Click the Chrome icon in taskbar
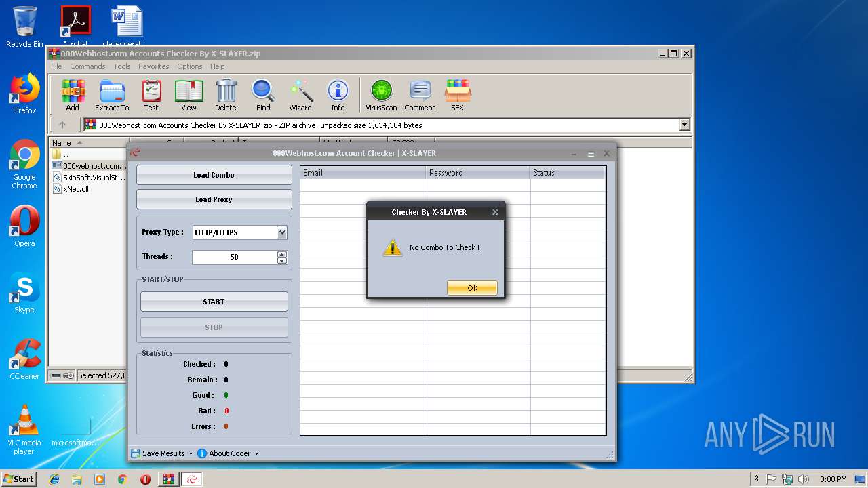 pyautogui.click(x=122, y=479)
